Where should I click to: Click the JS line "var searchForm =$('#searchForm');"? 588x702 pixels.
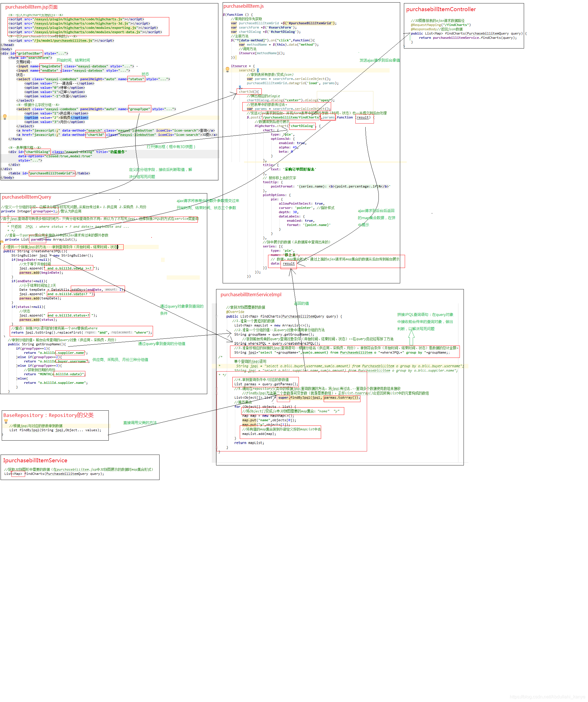264,27
